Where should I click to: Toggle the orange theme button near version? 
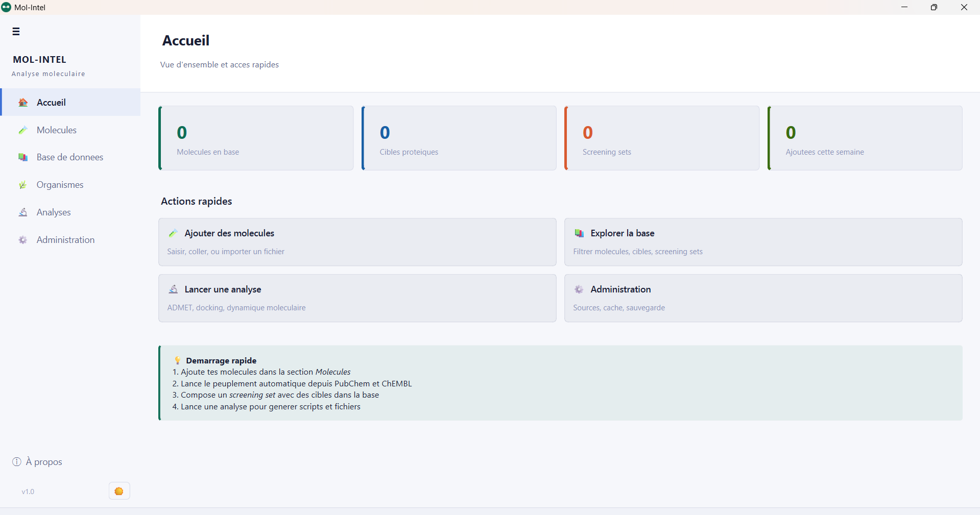coord(119,491)
